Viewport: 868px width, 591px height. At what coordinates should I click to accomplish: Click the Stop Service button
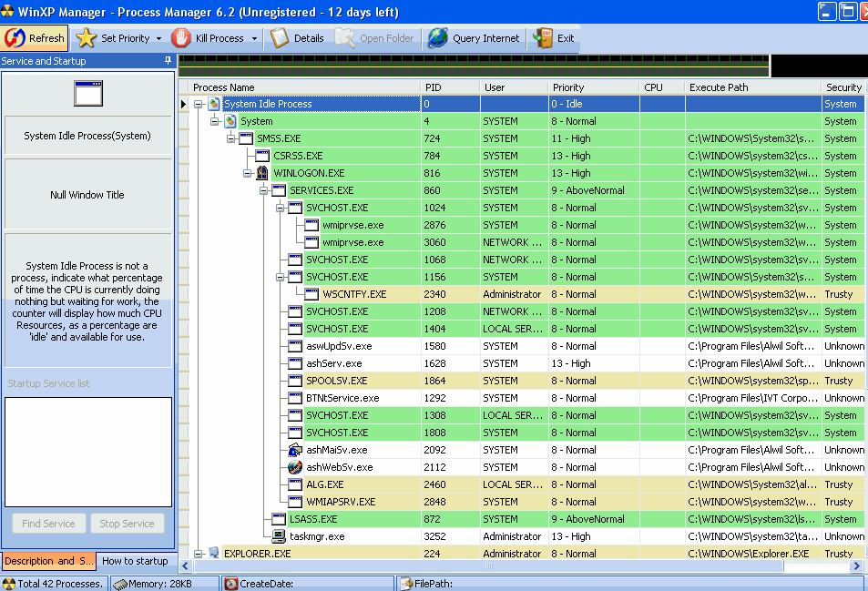[127, 524]
